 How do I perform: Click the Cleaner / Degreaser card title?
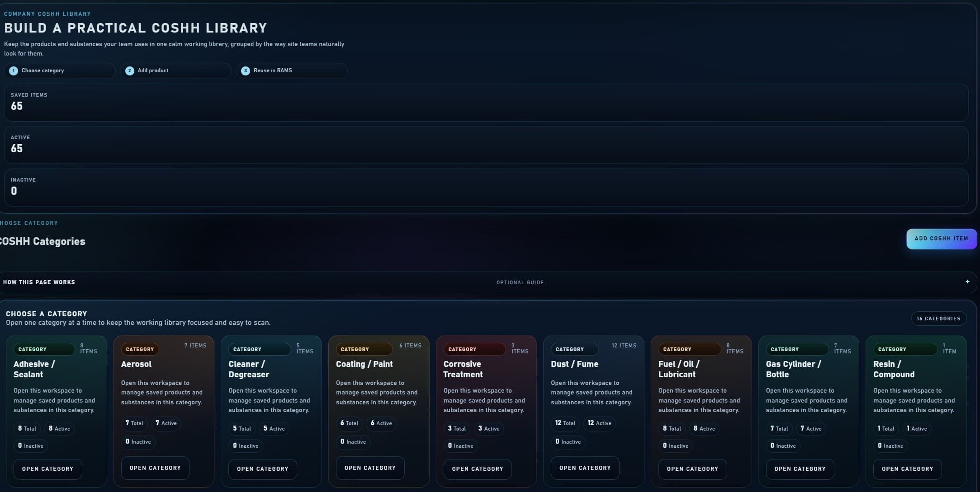249,369
